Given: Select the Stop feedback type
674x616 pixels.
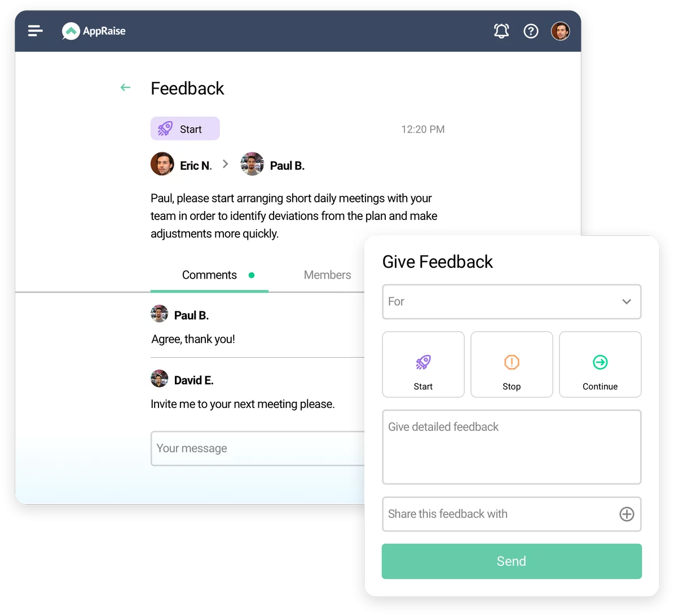Looking at the screenshot, I should click(512, 364).
